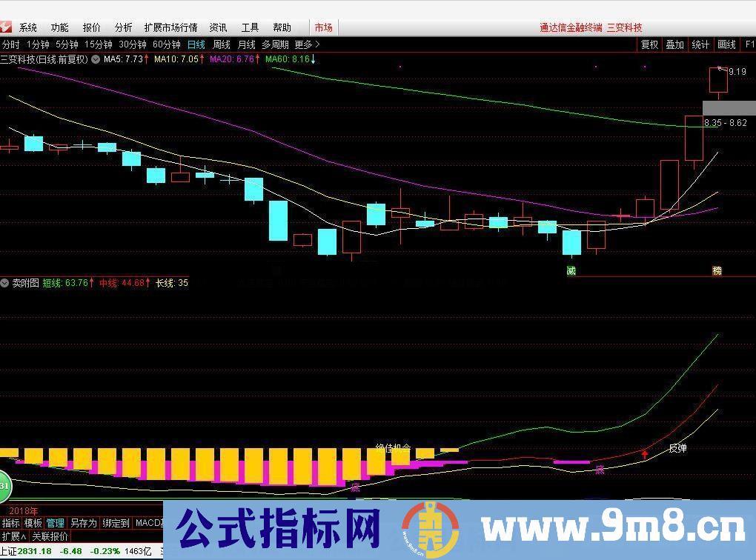Image resolution: width=756 pixels, height=560 pixels.
Task: Switch to the 周线 weekly chart tab
Action: coord(220,44)
